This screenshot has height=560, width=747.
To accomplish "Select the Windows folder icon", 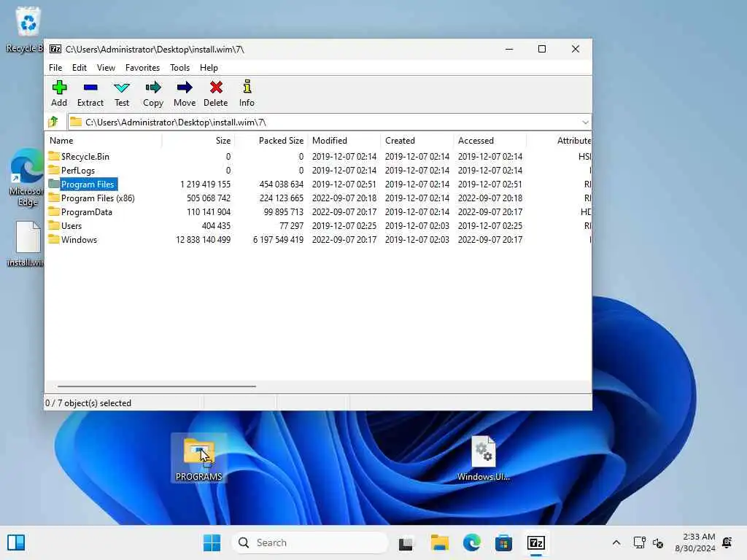I will click(54, 239).
